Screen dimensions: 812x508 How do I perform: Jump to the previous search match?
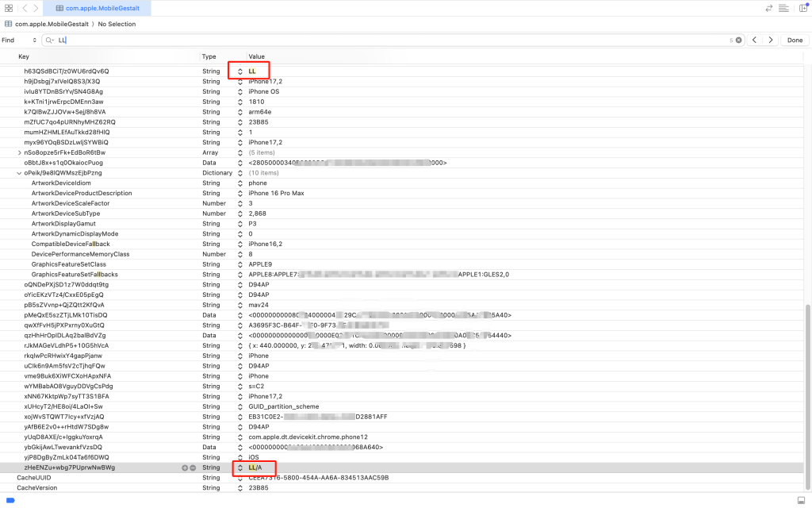pyautogui.click(x=755, y=40)
